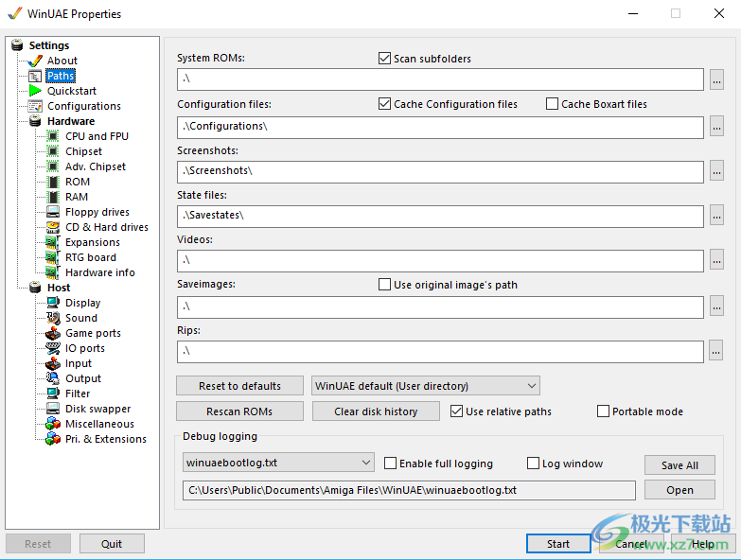This screenshot has width=741, height=560.
Task: Enable Use original image's path
Action: [x=384, y=285]
